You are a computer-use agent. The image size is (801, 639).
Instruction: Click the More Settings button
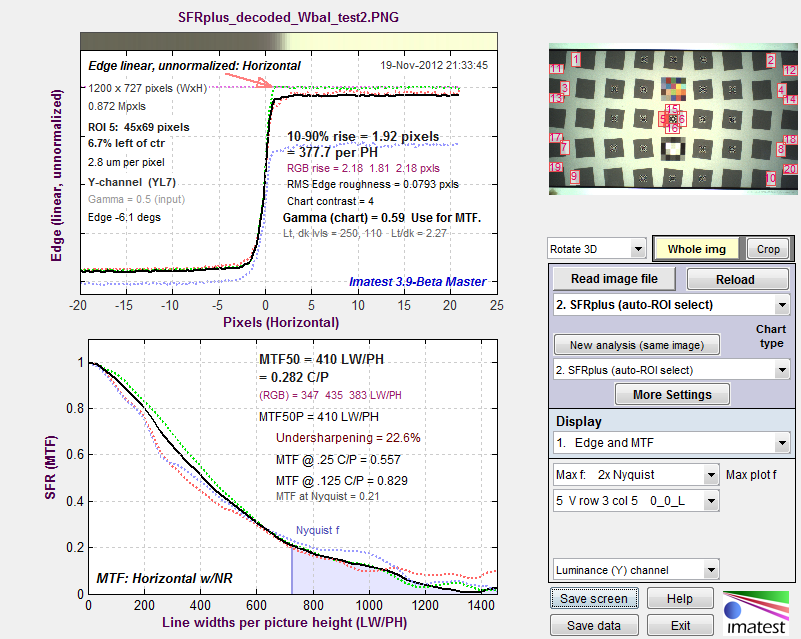[x=672, y=394]
